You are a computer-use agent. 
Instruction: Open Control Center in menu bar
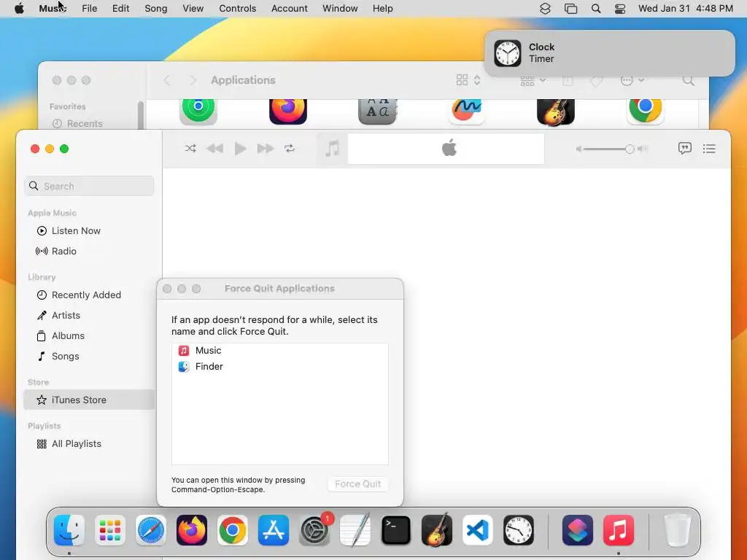tap(620, 9)
